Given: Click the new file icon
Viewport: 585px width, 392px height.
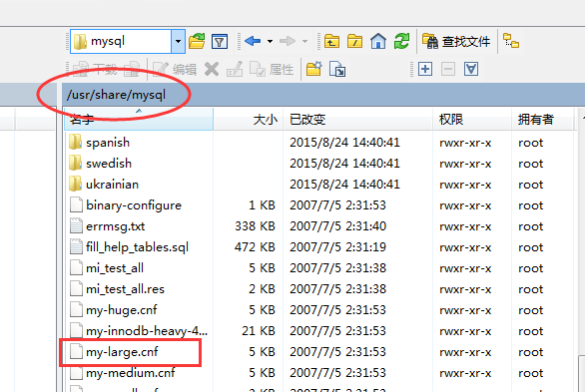Looking at the screenshot, I should pyautogui.click(x=337, y=69).
